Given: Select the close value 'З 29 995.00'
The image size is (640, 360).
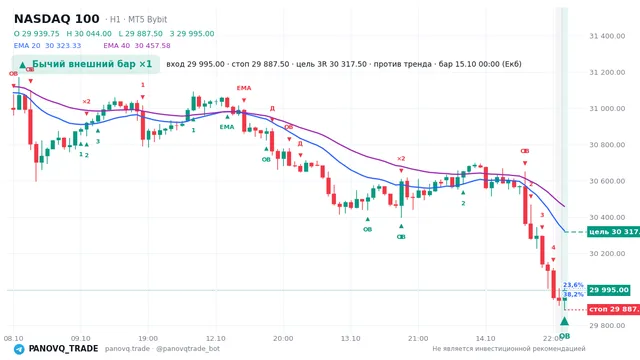Looking at the screenshot, I should 192,33.
